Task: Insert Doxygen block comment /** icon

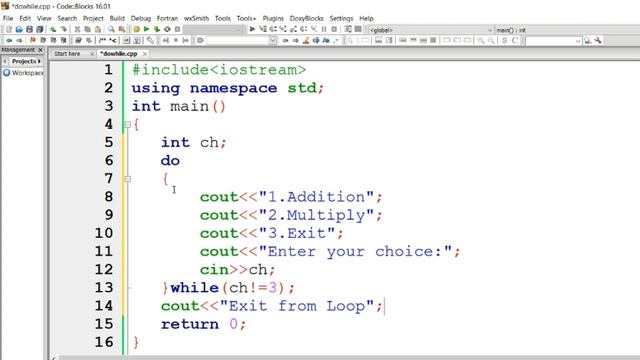Action: pyautogui.click(x=102, y=40)
